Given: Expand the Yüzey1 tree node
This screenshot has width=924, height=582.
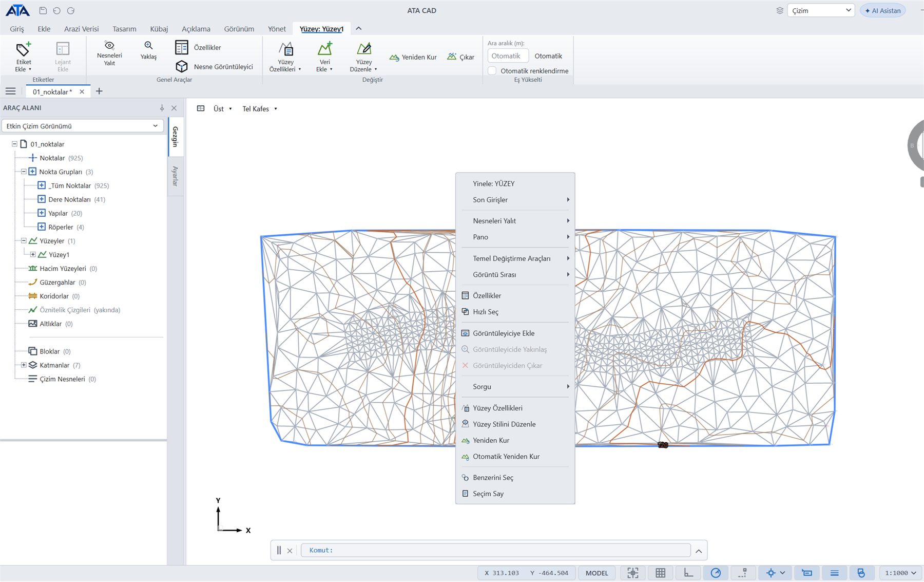Looking at the screenshot, I should pos(33,254).
